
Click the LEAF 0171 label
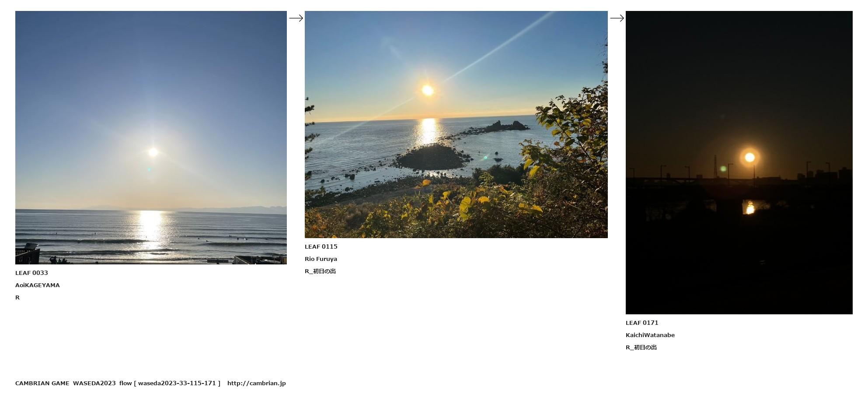(x=642, y=323)
